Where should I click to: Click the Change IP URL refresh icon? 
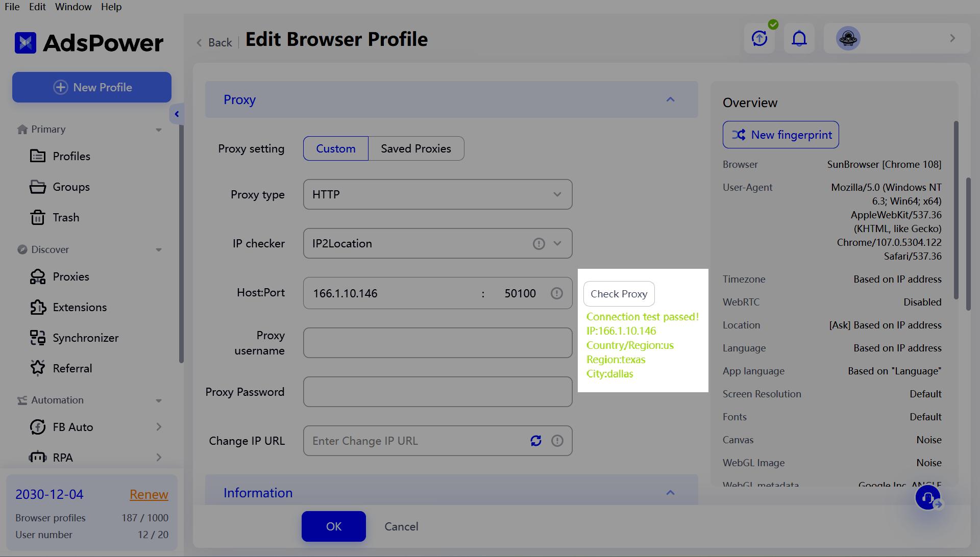pyautogui.click(x=536, y=441)
